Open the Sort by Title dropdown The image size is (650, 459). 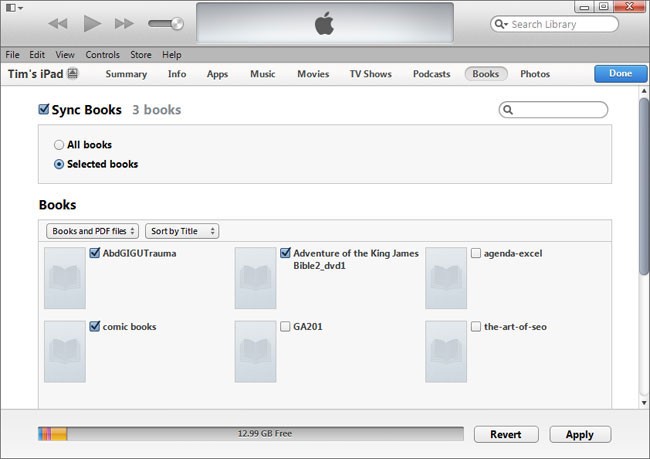(182, 231)
